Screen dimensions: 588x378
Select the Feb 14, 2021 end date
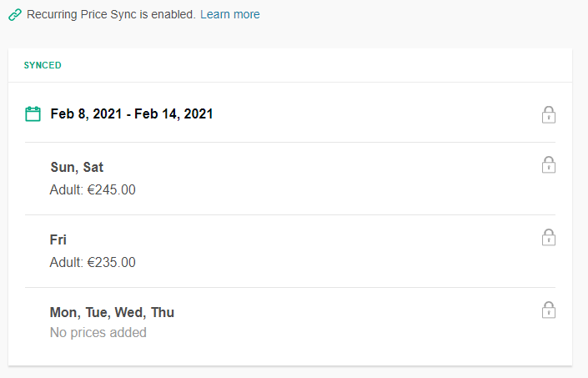point(173,114)
